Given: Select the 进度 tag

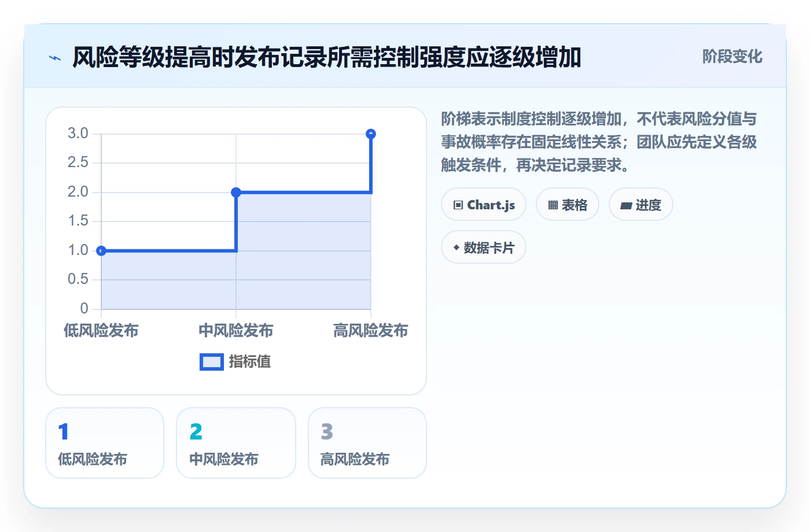Looking at the screenshot, I should (641, 205).
